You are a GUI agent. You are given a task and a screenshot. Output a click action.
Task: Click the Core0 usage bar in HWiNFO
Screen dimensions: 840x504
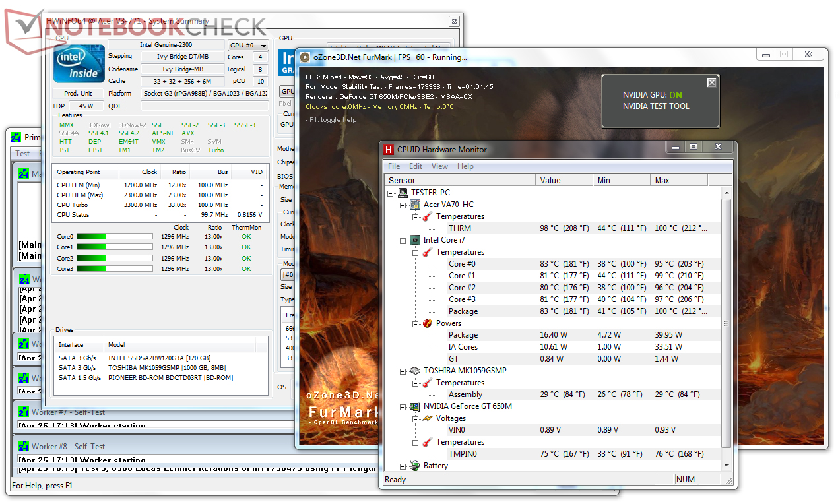(x=113, y=236)
